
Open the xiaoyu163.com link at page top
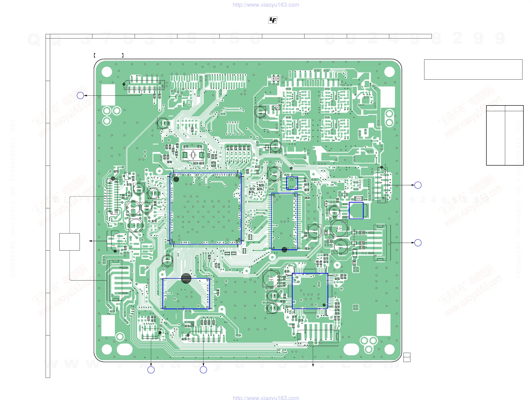point(266,5)
